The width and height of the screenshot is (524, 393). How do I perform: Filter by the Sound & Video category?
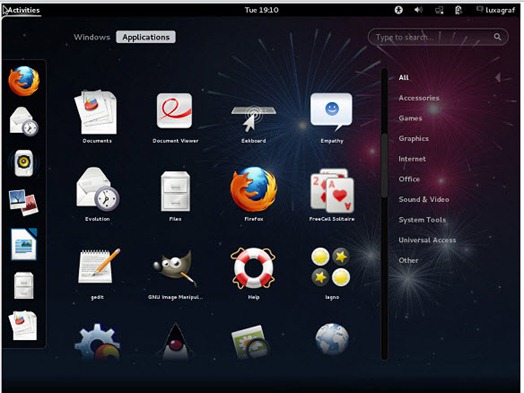424,200
